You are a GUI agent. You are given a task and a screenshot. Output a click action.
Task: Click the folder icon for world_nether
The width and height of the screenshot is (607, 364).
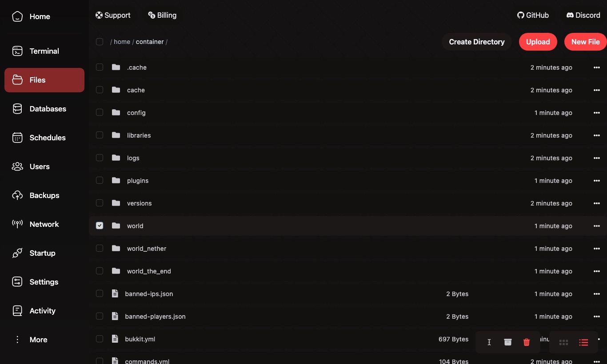(x=116, y=248)
